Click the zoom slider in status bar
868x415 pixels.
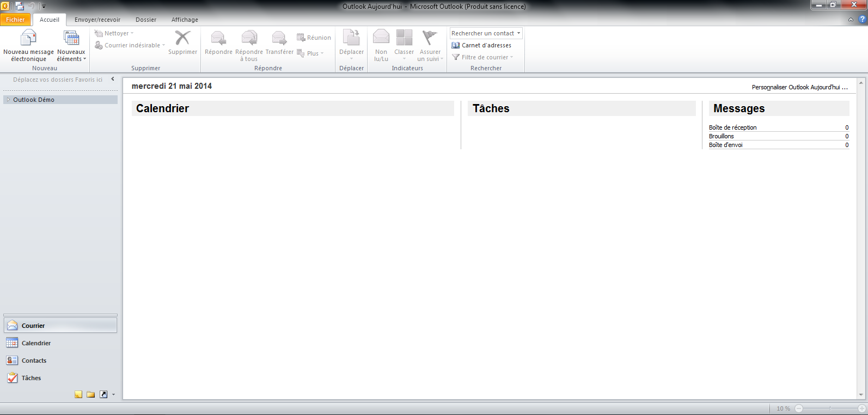point(830,408)
